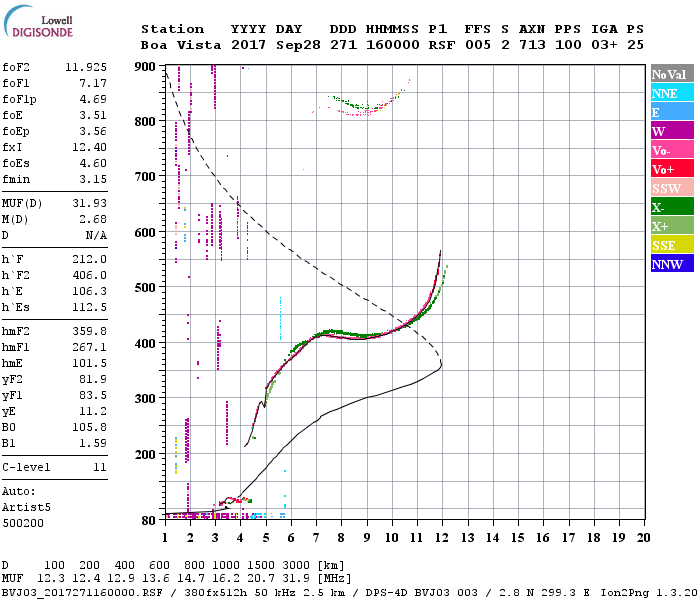Click the C-level value 11
This screenshot has width=700, height=600.
pos(100,467)
